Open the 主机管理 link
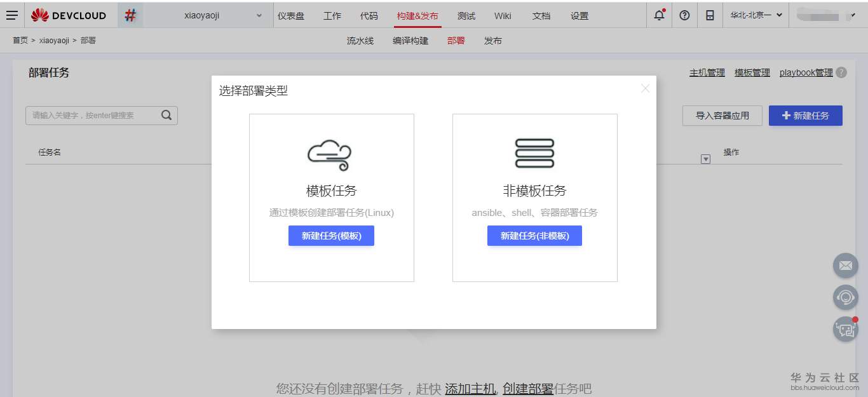The image size is (868, 397). tap(707, 72)
